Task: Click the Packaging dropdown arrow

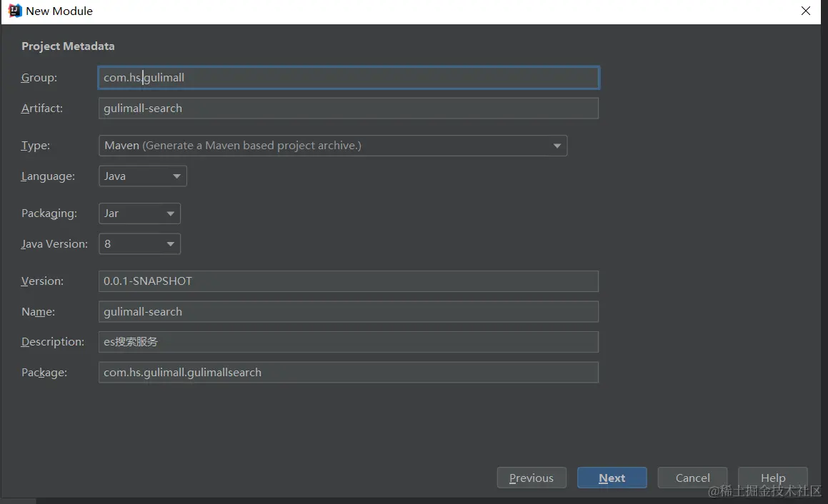Action: (x=170, y=213)
